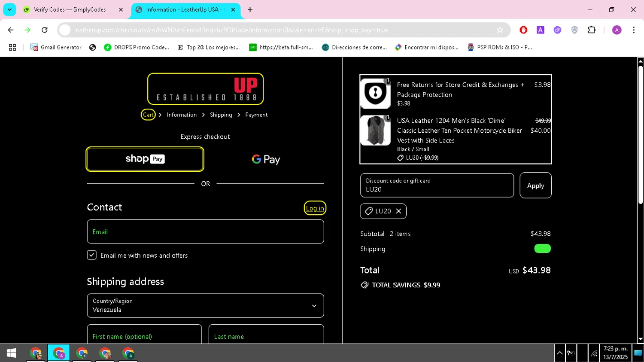The image size is (644, 362).
Task: Open the clock showing 7:23 p. m.
Action: coord(615,353)
